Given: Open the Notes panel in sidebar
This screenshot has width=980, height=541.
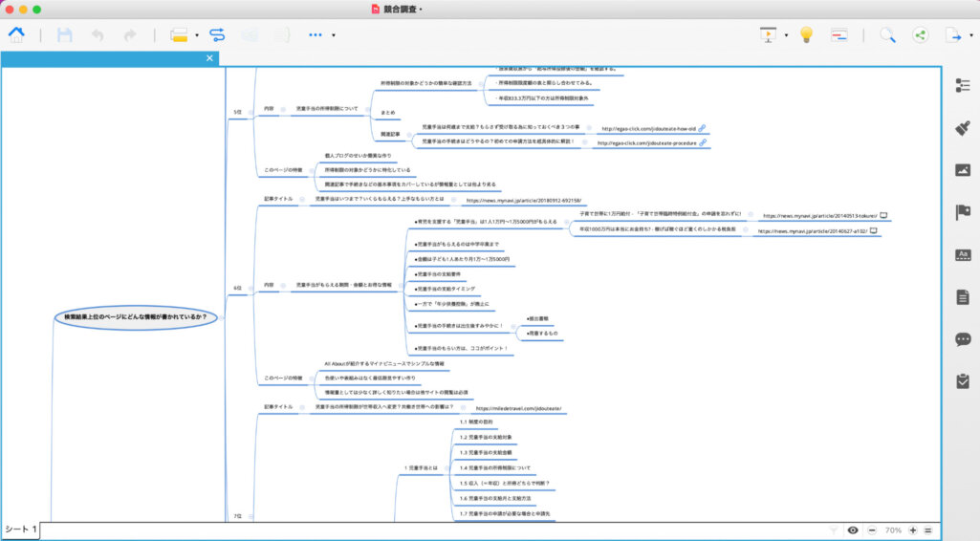Looking at the screenshot, I should [962, 297].
